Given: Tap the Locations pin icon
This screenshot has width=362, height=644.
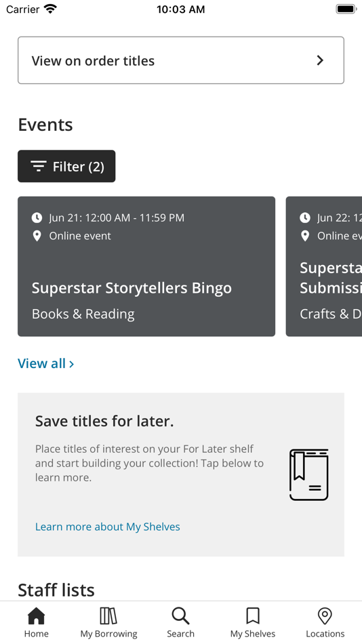Looking at the screenshot, I should click(x=325, y=616).
